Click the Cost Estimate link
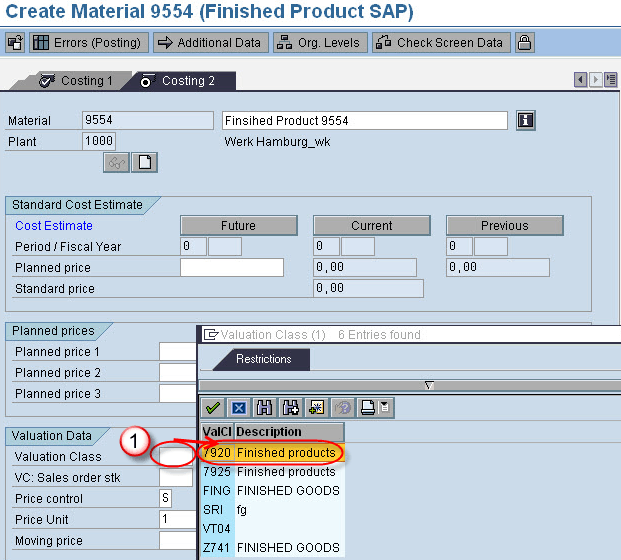Viewport: 621px width, 560px height. pos(54,226)
